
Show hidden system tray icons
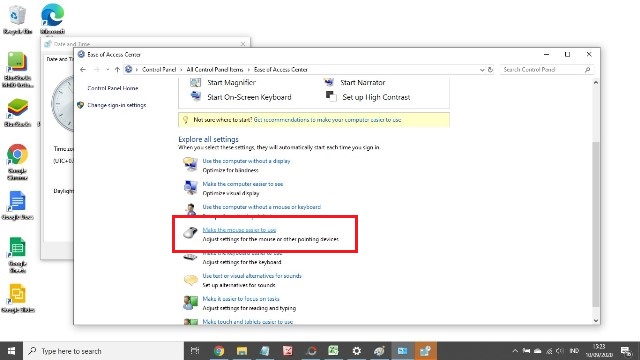click(x=515, y=351)
